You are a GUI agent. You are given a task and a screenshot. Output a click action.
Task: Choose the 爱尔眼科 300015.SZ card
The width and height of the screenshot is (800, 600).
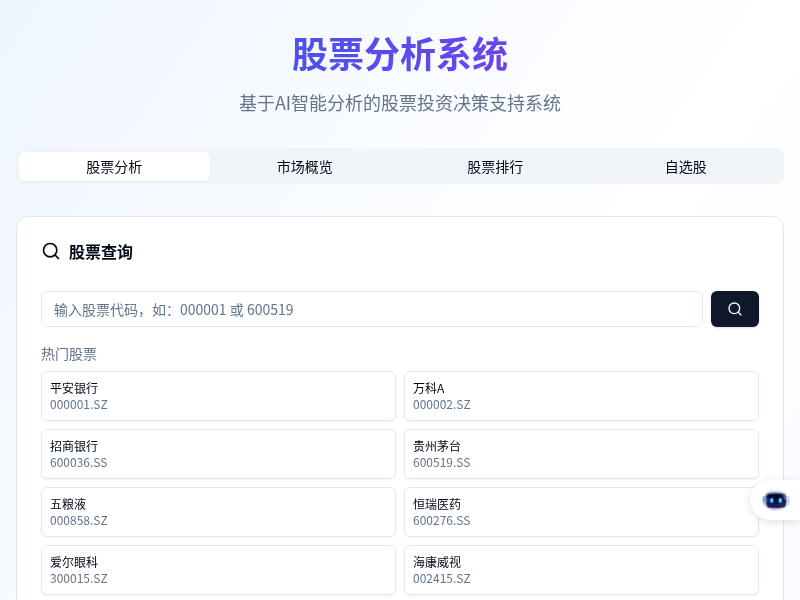(x=218, y=570)
